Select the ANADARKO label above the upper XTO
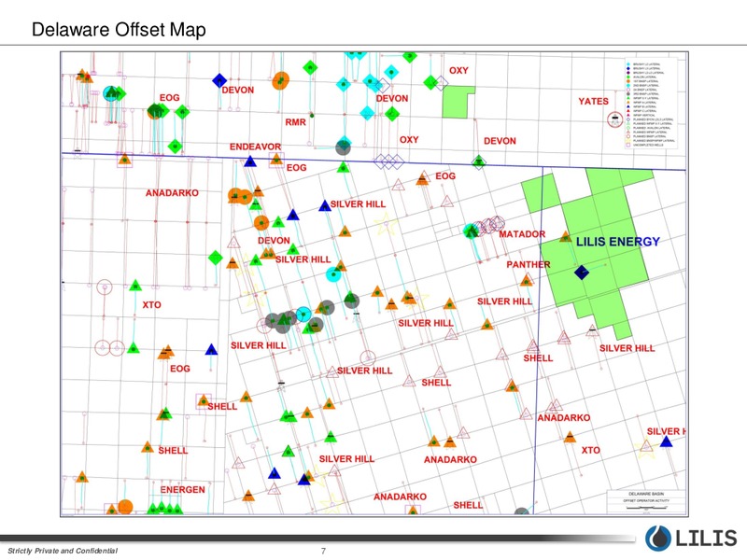The width and height of the screenshot is (747, 560). [172, 193]
